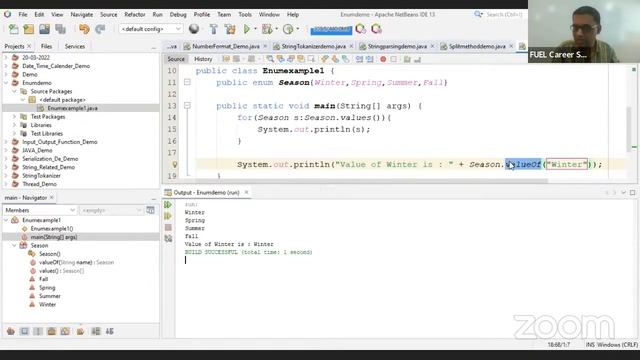Click the first filter icon in Navigator bottom bar
This screenshot has height=360, width=640.
tap(11, 331)
